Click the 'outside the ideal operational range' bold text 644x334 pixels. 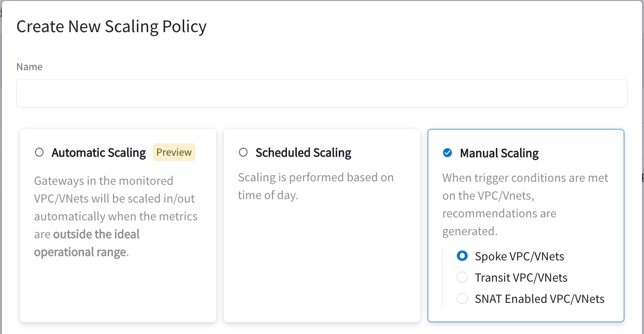pos(96,234)
